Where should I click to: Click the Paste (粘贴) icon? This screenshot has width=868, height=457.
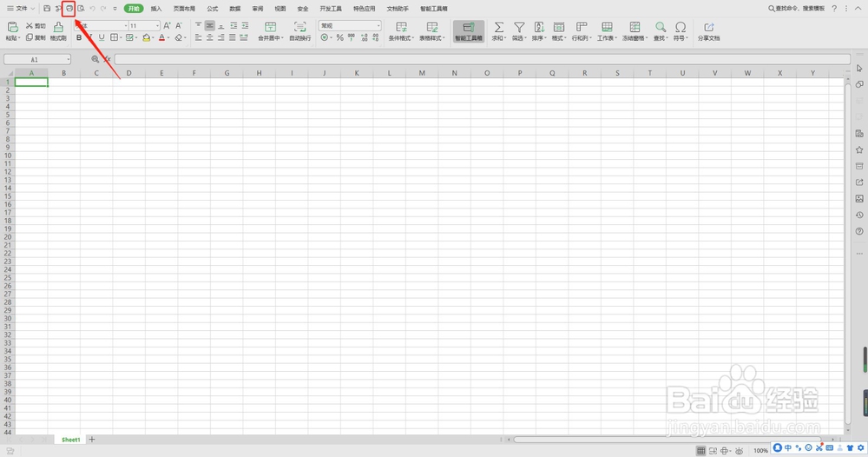12,28
